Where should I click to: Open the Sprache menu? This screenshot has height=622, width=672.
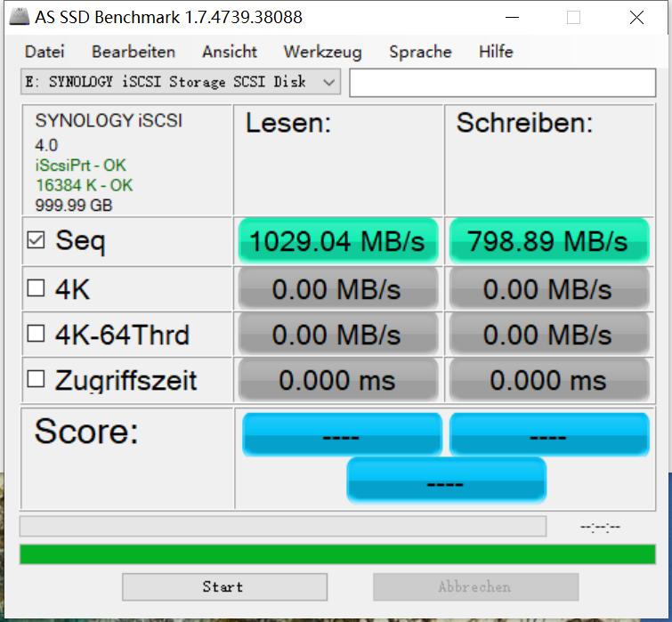tap(420, 52)
